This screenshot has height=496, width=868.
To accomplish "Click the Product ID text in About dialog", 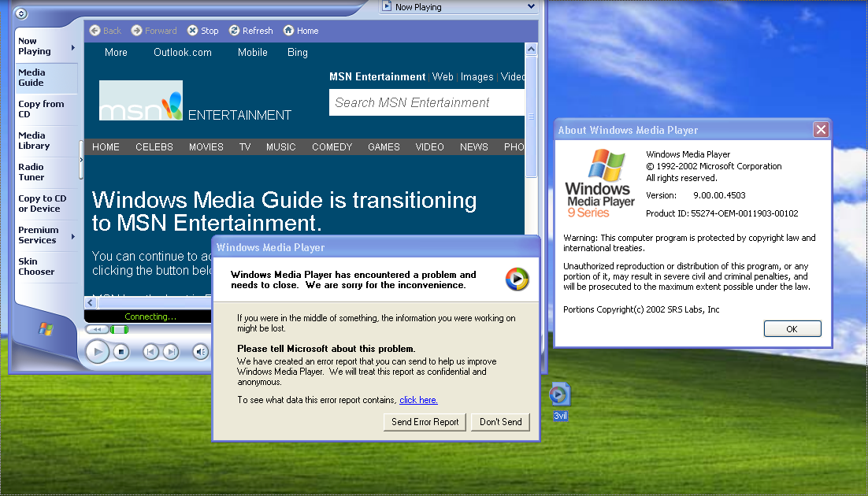I will click(721, 213).
